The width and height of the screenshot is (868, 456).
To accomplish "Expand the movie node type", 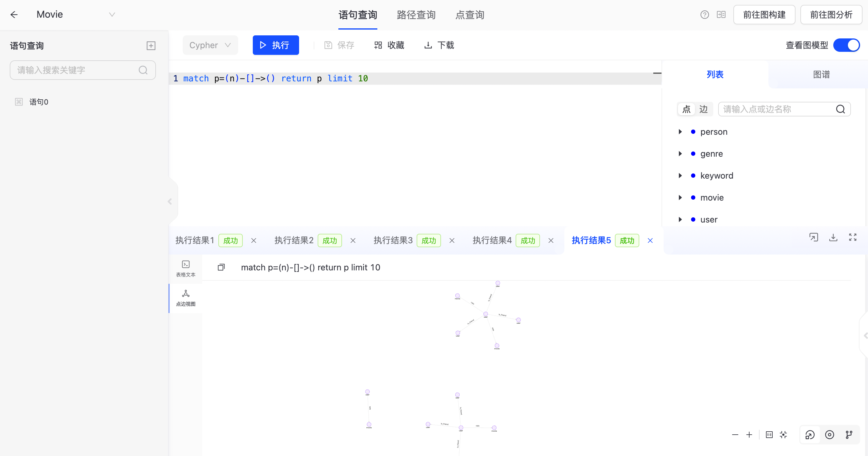I will 680,197.
